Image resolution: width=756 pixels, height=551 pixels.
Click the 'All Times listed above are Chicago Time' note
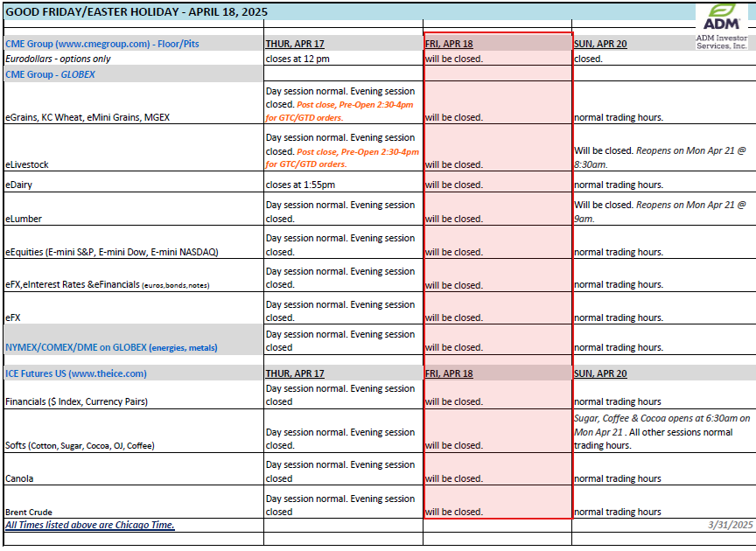coord(90,525)
